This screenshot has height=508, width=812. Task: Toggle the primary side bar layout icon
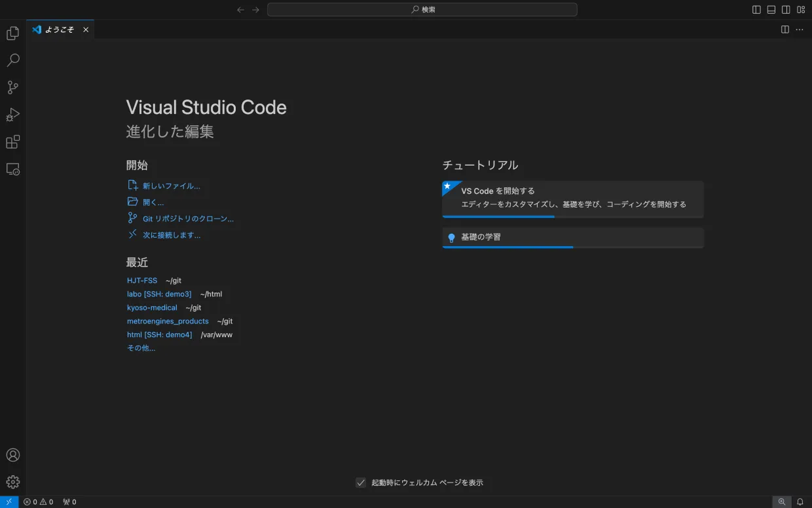click(756, 10)
